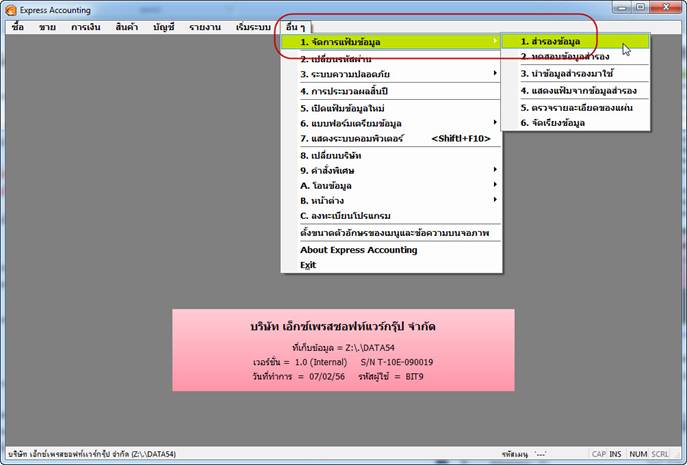Viewport: 687px width, 465px height.
Task: Click About Express Accounting
Action: pyautogui.click(x=358, y=250)
